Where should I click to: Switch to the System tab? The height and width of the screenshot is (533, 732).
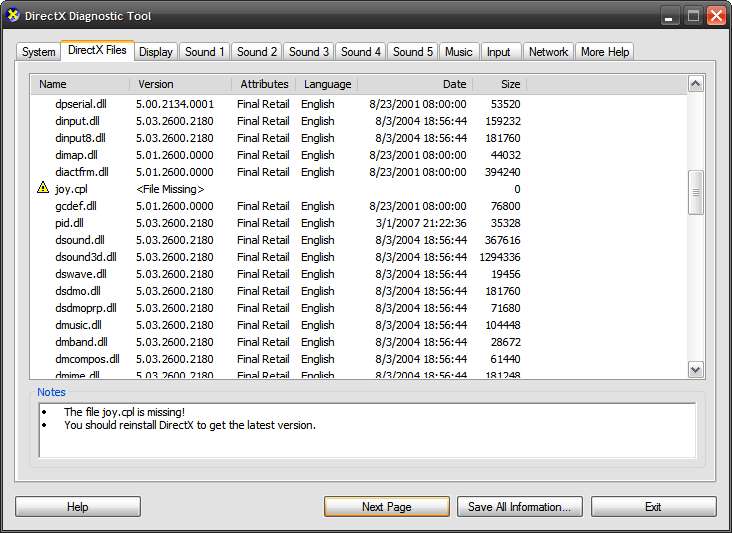click(39, 52)
